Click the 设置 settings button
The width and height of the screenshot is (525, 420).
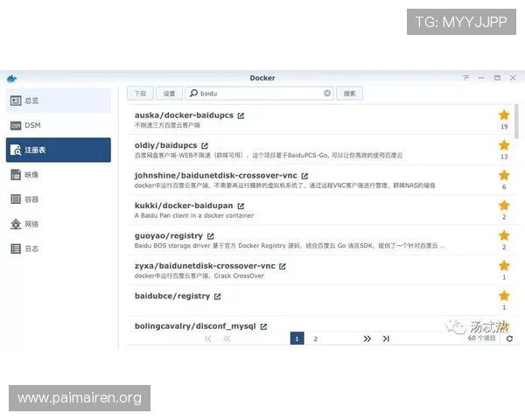(x=169, y=94)
